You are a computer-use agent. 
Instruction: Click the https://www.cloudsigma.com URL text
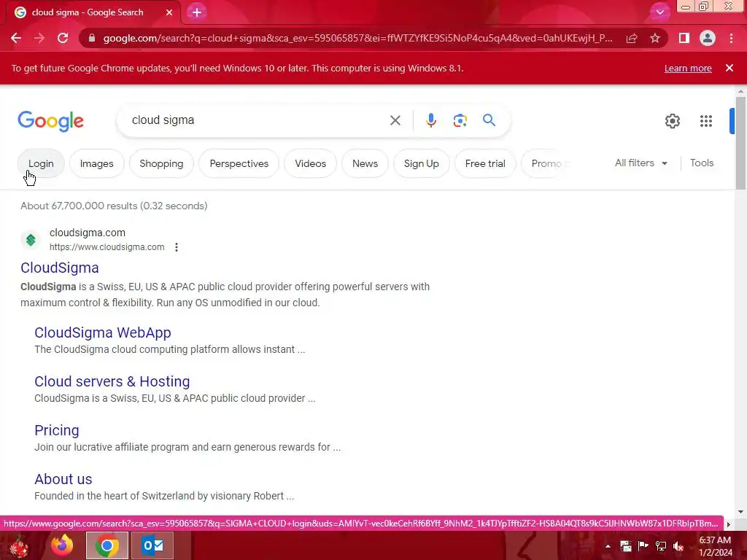pyautogui.click(x=107, y=247)
